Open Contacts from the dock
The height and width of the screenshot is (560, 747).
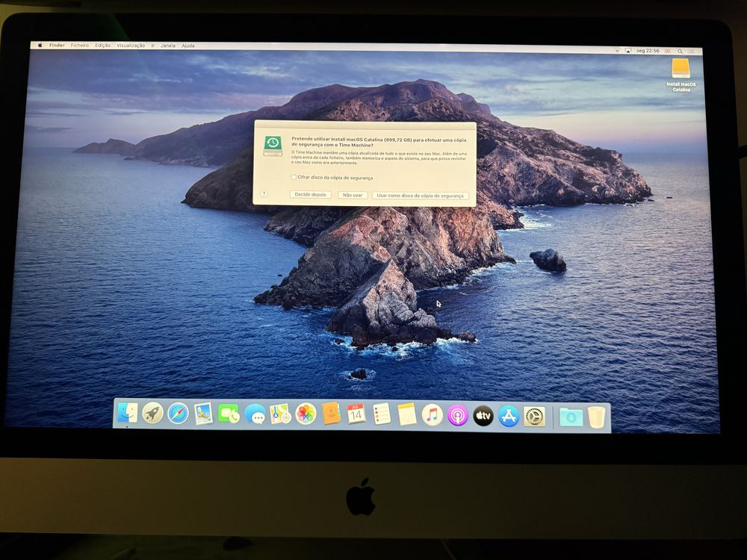pos(331,414)
